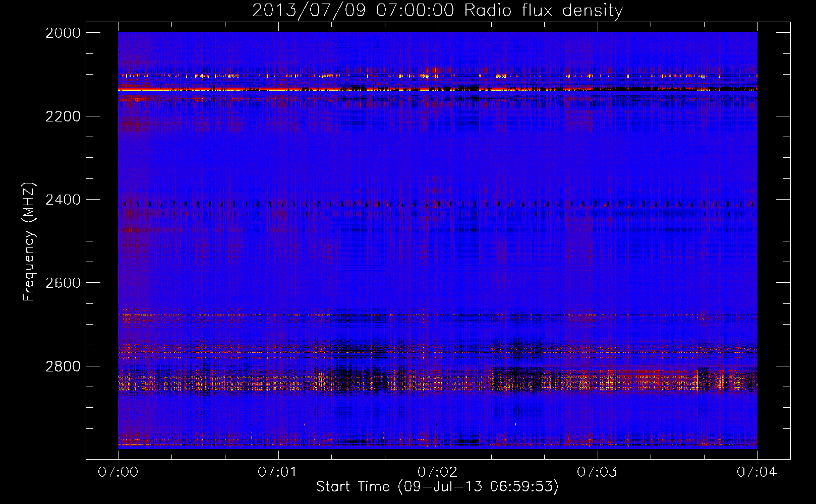The width and height of the screenshot is (816, 504).
Task: Click the 07:03 time tick label
Action: 597,472
